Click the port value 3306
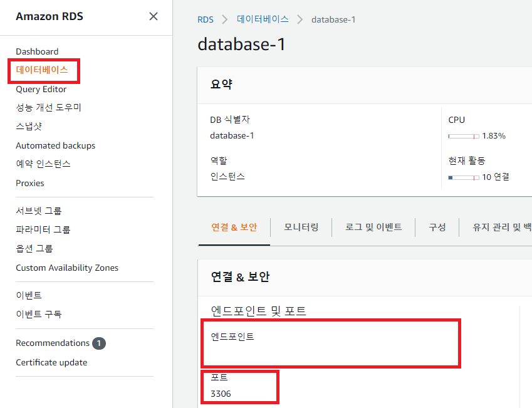This screenshot has height=408, width=532. click(221, 394)
